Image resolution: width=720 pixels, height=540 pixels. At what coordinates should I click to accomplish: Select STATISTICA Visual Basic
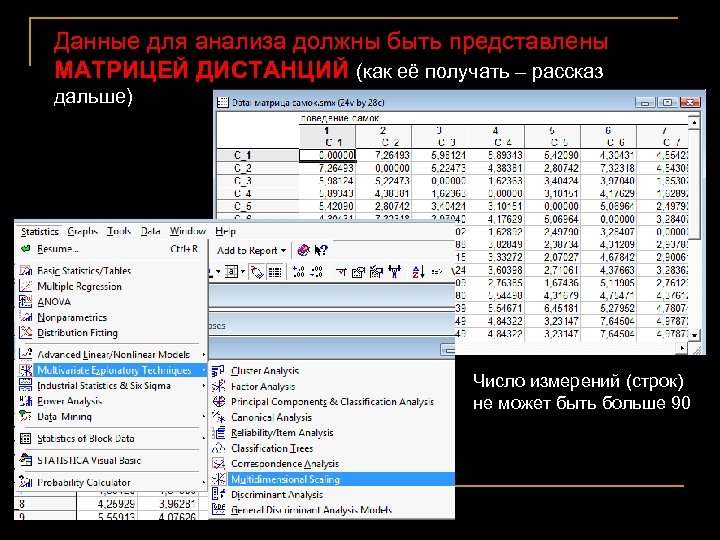(110, 461)
